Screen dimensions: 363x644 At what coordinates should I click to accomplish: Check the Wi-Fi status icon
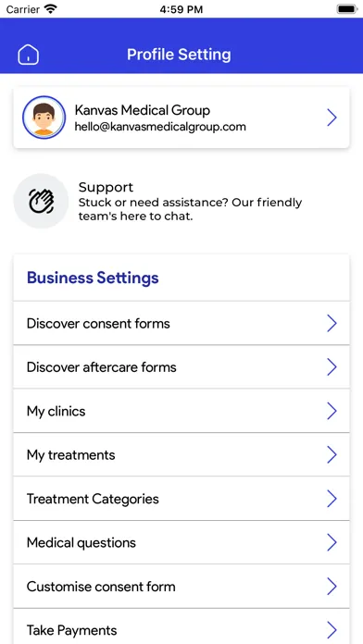(51, 9)
